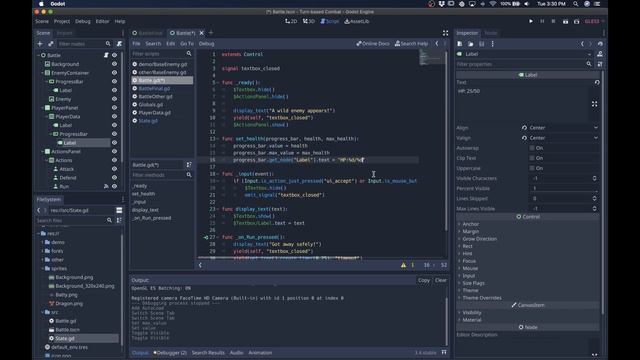The image size is (640, 360).
Task: Toggle visibility of ActionsPanel node
Action: pos(114,151)
